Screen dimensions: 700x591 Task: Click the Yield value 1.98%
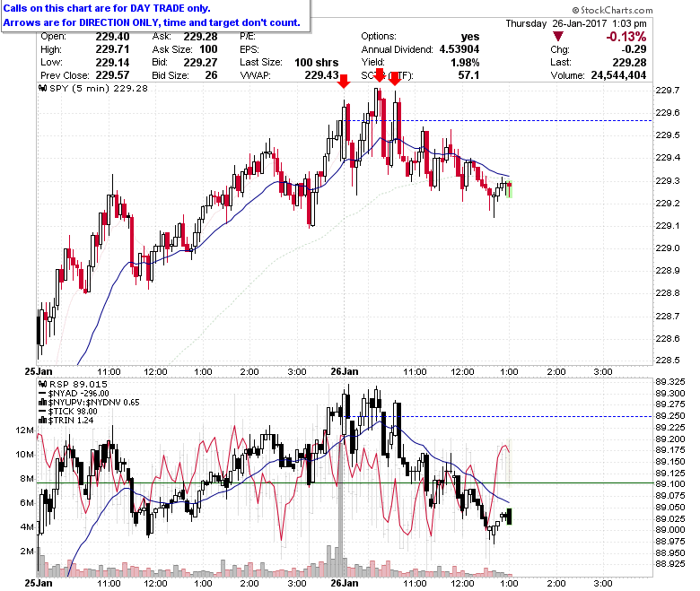tap(465, 63)
